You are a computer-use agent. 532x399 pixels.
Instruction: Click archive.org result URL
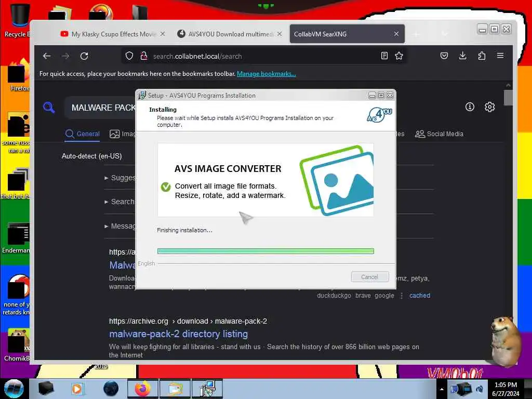[x=188, y=321]
